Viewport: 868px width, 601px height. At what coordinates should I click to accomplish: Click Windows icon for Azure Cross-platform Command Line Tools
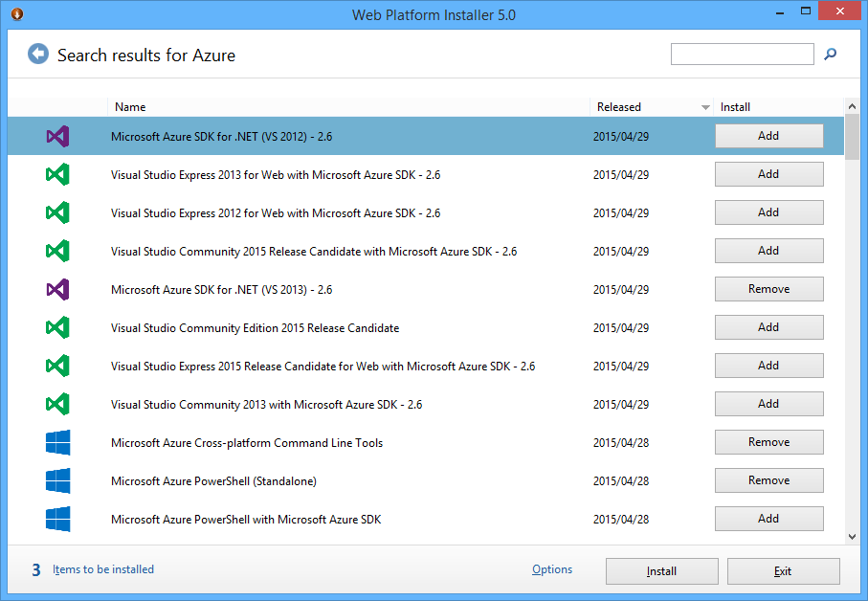click(57, 442)
